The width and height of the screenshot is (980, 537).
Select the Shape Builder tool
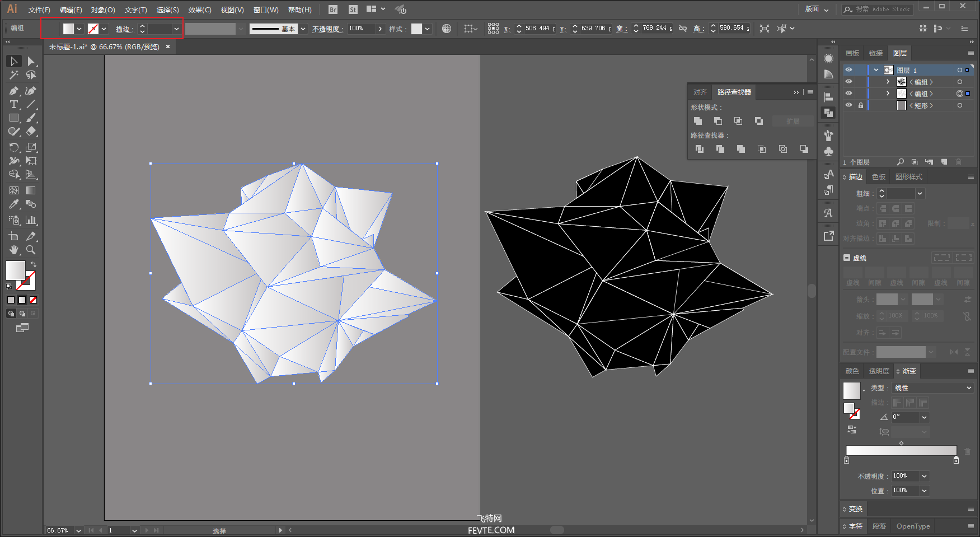pyautogui.click(x=14, y=175)
